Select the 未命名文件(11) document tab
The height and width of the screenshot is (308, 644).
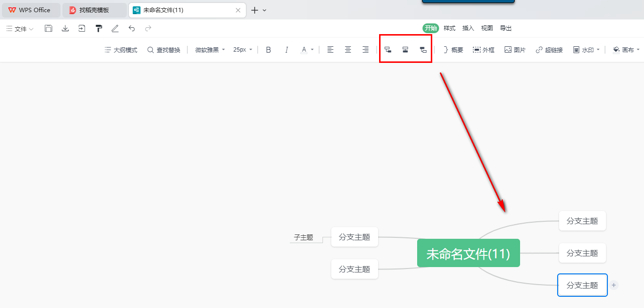click(187, 10)
